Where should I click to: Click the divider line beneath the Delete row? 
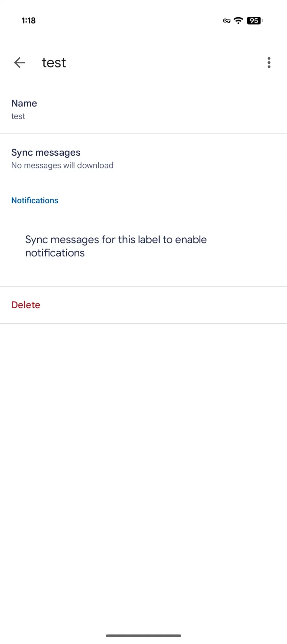(143, 324)
